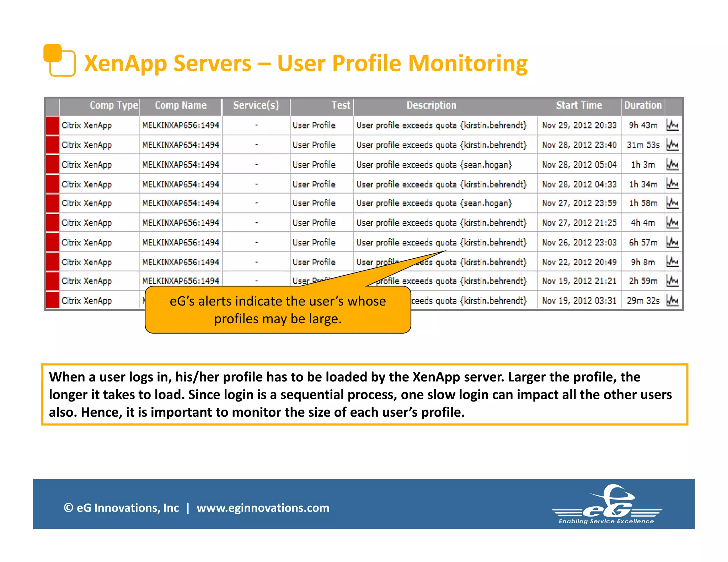This screenshot has height=562, width=728.
Task: Click duration value 4h 4m
Action: (643, 223)
